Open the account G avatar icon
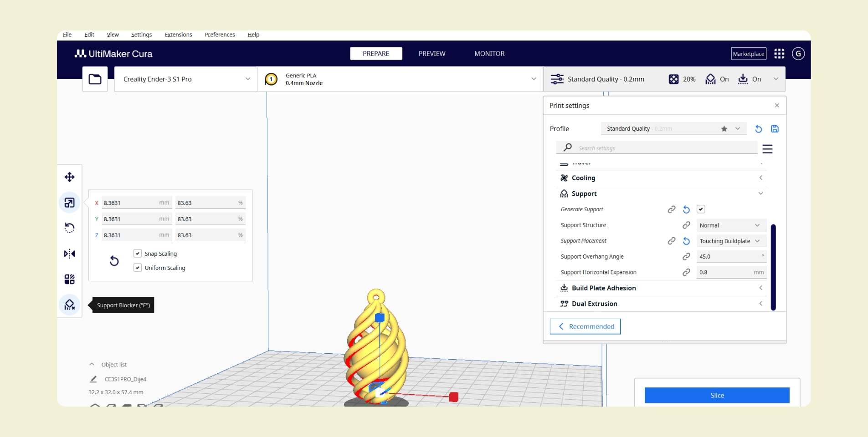The image size is (868, 437). pyautogui.click(x=798, y=54)
